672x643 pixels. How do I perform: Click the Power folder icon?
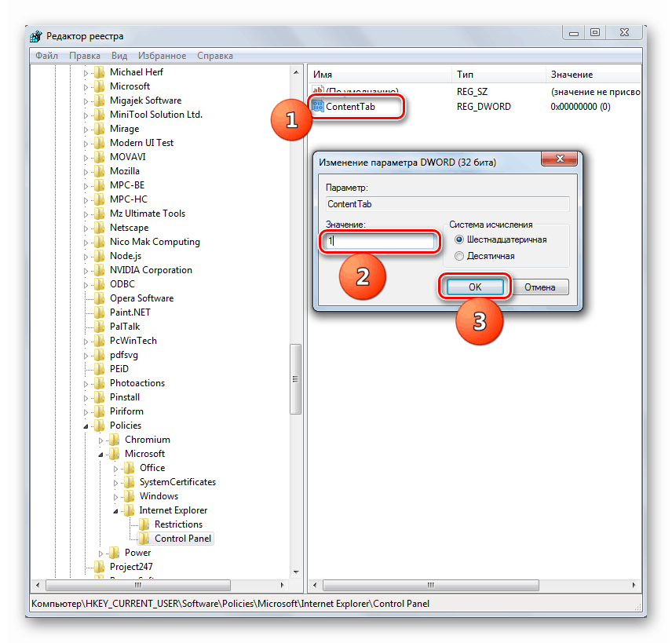point(115,553)
